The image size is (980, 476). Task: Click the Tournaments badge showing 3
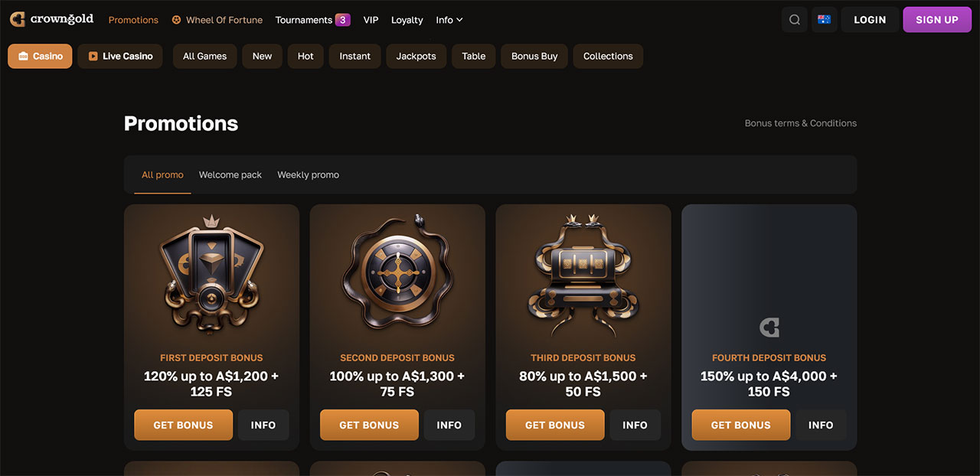(343, 20)
